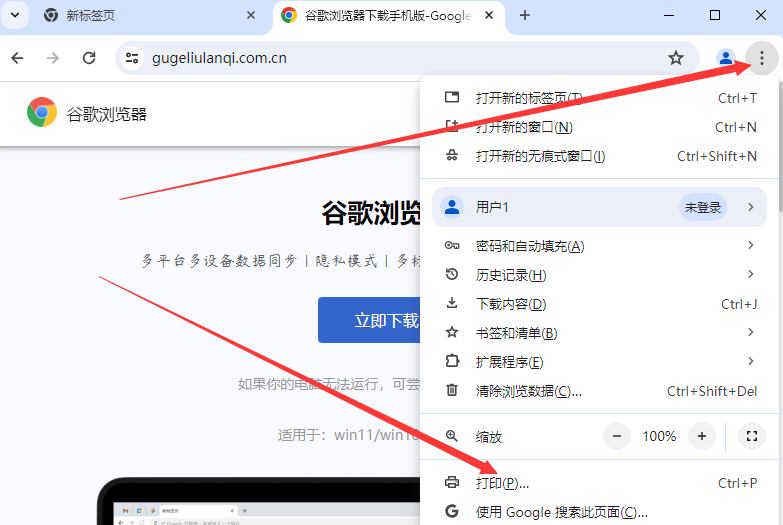Click the user avatar icon beside 用户1
This screenshot has height=525, width=783.
pyautogui.click(x=452, y=207)
